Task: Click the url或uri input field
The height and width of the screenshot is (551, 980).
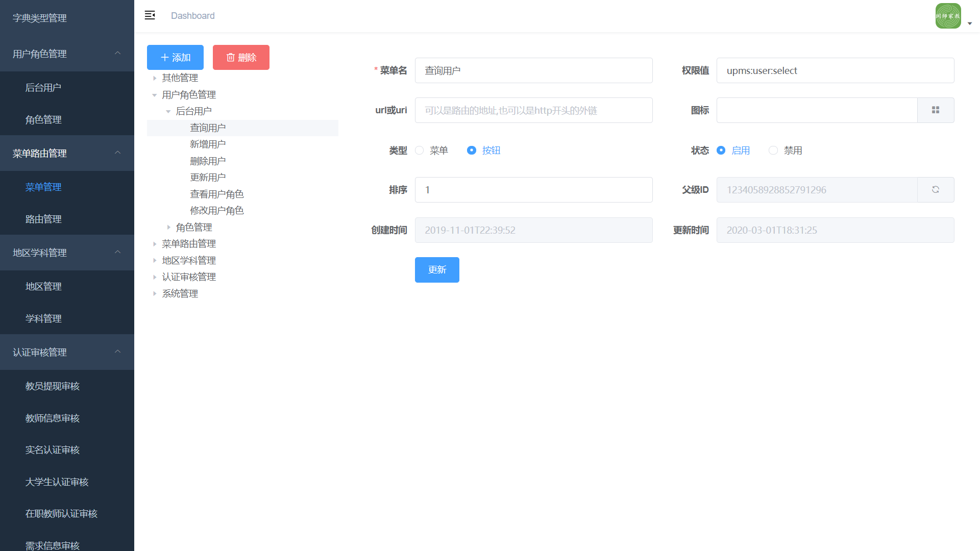Action: 533,111
